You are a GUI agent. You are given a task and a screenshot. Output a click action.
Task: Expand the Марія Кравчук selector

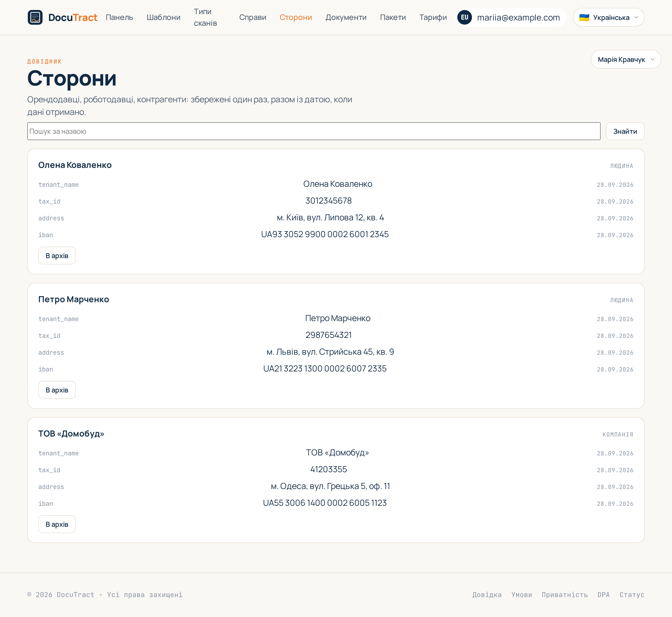(x=626, y=60)
